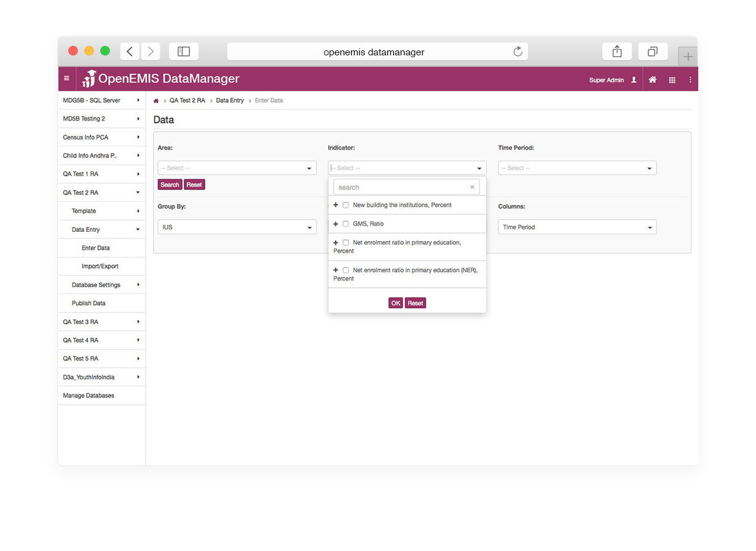Go forward using the browser forward arrow
This screenshot has height=551, width=756.
(151, 52)
